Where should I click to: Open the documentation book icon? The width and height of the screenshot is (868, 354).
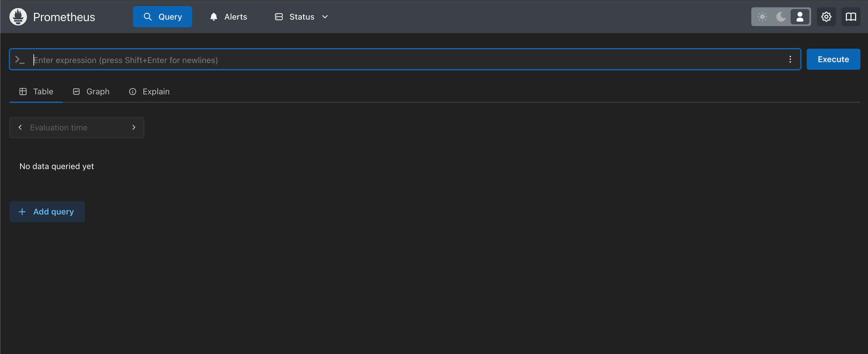851,17
